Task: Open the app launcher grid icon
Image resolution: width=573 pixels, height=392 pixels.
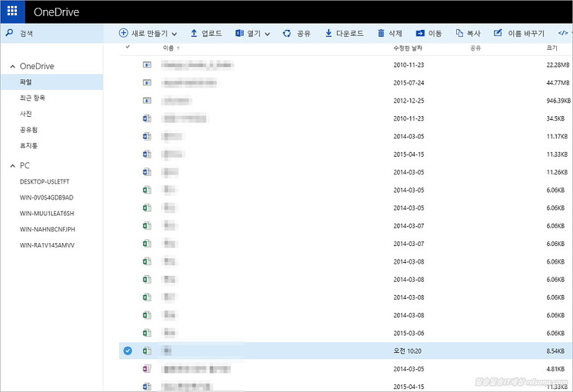Action: point(12,11)
